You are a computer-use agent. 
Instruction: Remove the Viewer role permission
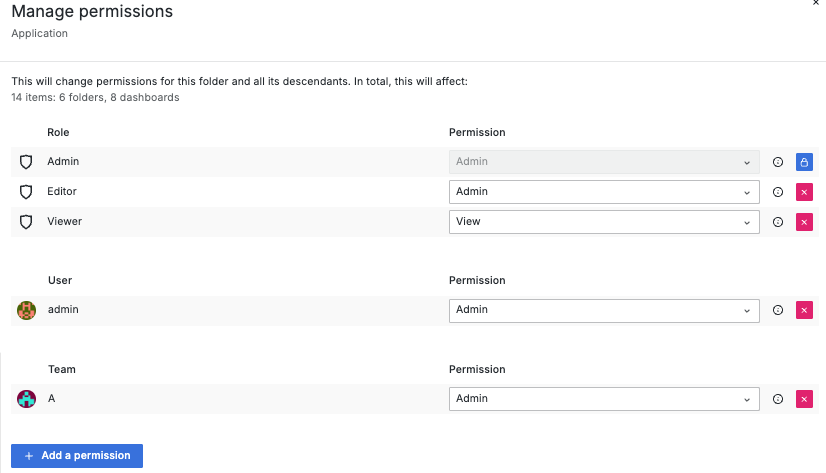click(x=804, y=222)
